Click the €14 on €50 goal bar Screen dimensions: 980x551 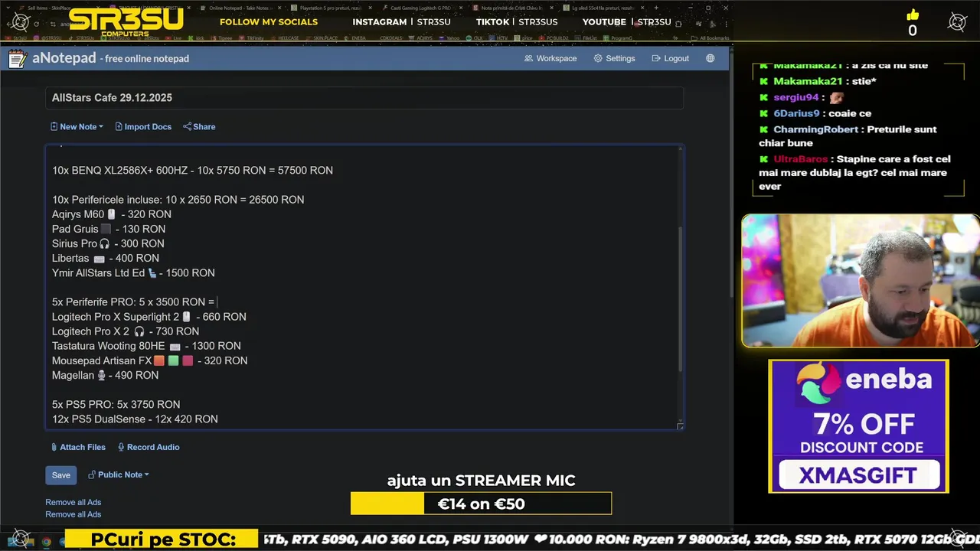coord(481,504)
